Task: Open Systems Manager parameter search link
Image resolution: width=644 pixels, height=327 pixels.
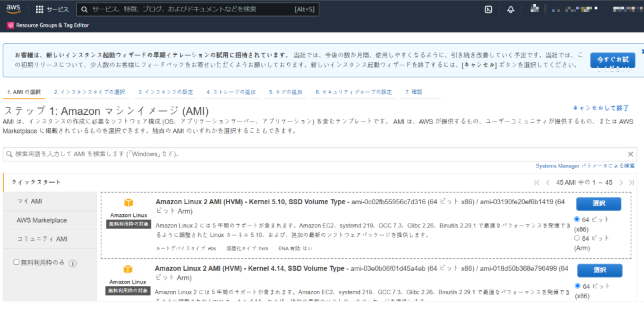Action: (585, 166)
